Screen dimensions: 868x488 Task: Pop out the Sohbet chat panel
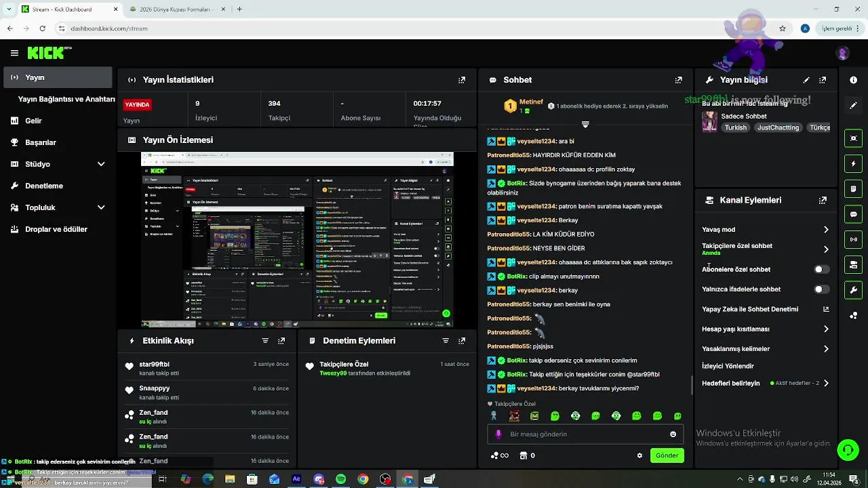[679, 80]
